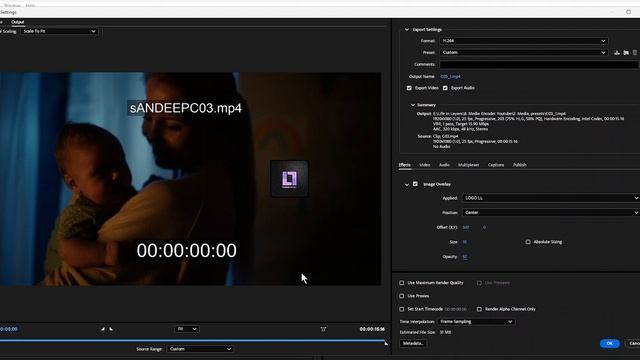640x360 pixels.
Task: Open the Time Interpolation Frame Sampling dropdown
Action: coord(476,322)
